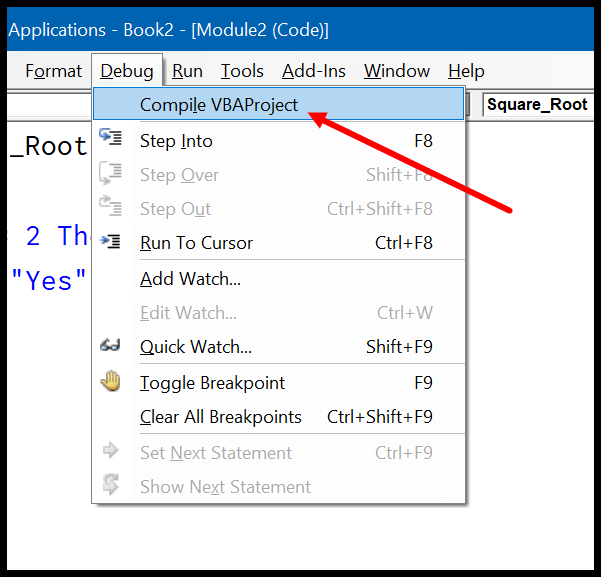This screenshot has height=577, width=601.
Task: Click the Step Into icon
Action: (111, 140)
